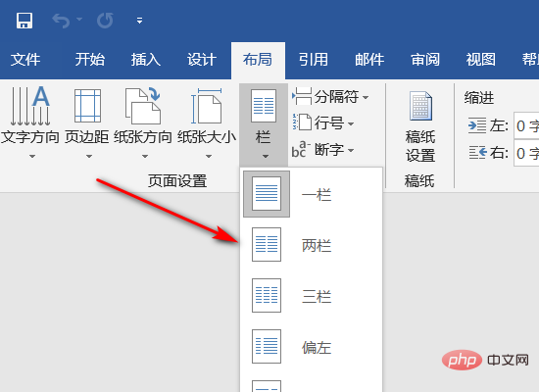539x392 pixels.
Task: Open the 断字 dropdown arrow
Action: pos(351,150)
